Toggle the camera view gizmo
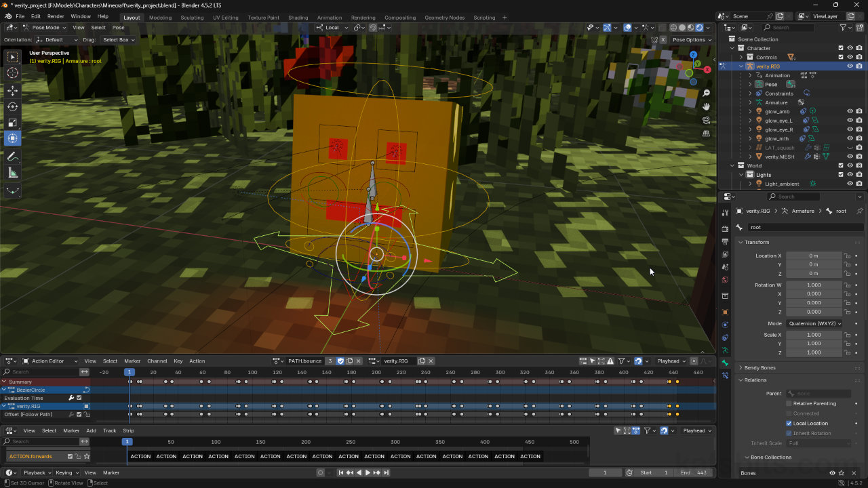This screenshot has width=868, height=488. coord(706,120)
